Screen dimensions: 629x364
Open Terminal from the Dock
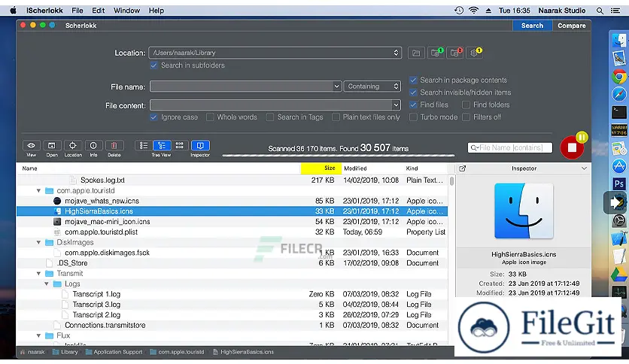[619, 112]
